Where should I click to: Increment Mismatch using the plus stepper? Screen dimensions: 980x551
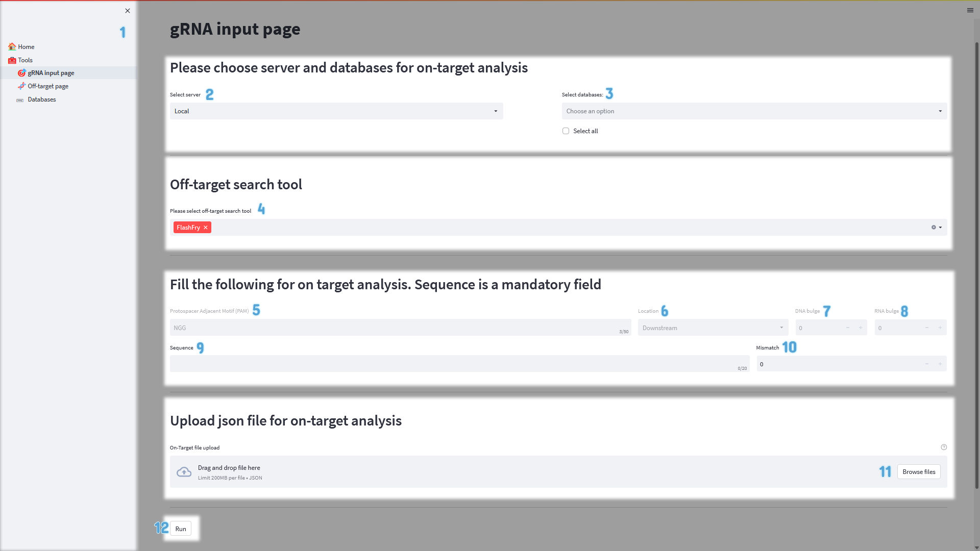coord(941,364)
